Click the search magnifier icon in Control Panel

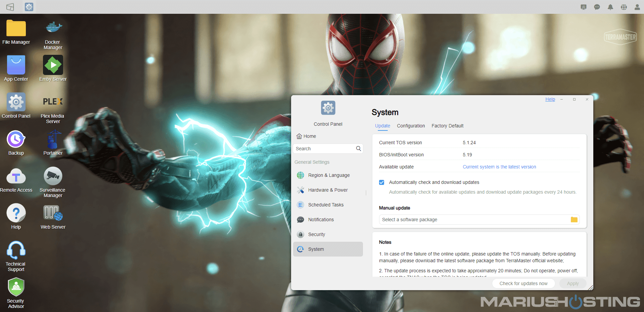click(359, 149)
